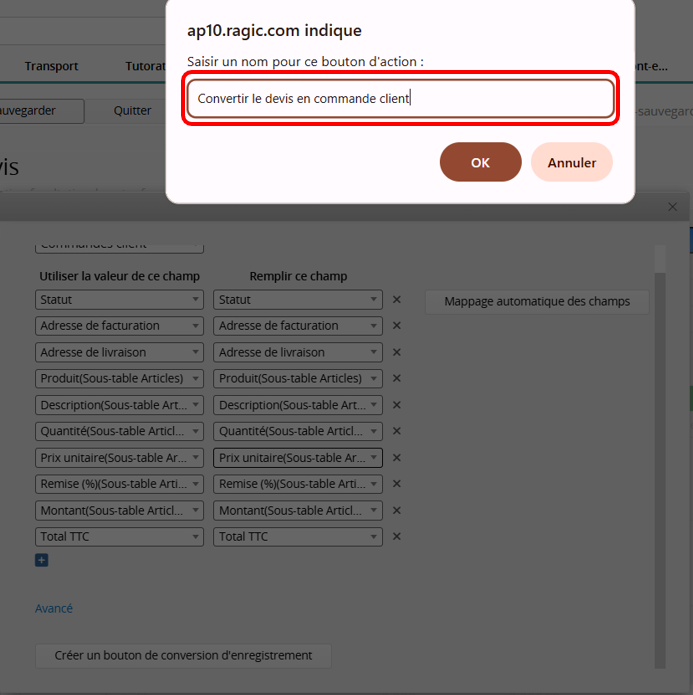Viewport: 693px width, 695px height.
Task: Open the source Statut field dropdown
Action: point(119,299)
